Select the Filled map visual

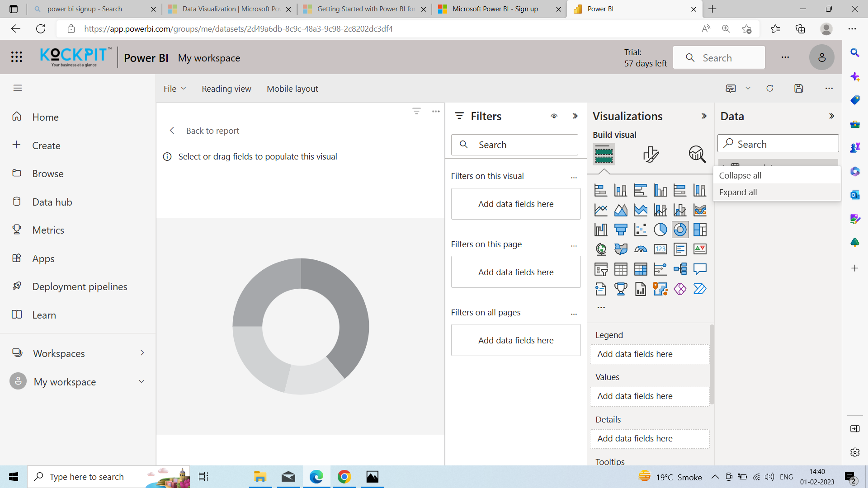[x=621, y=249]
